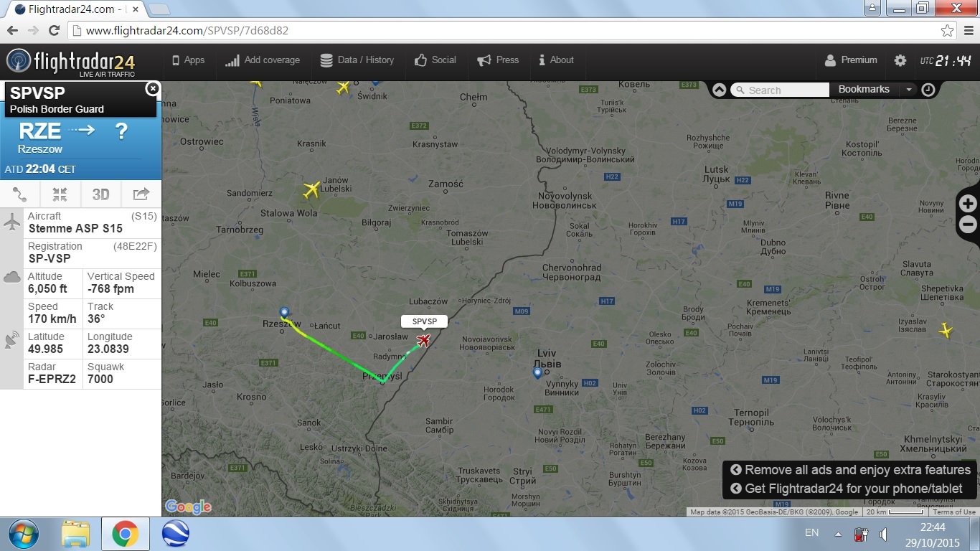
Task: Expand the Bookmarks dropdown arrow
Action: [x=908, y=90]
